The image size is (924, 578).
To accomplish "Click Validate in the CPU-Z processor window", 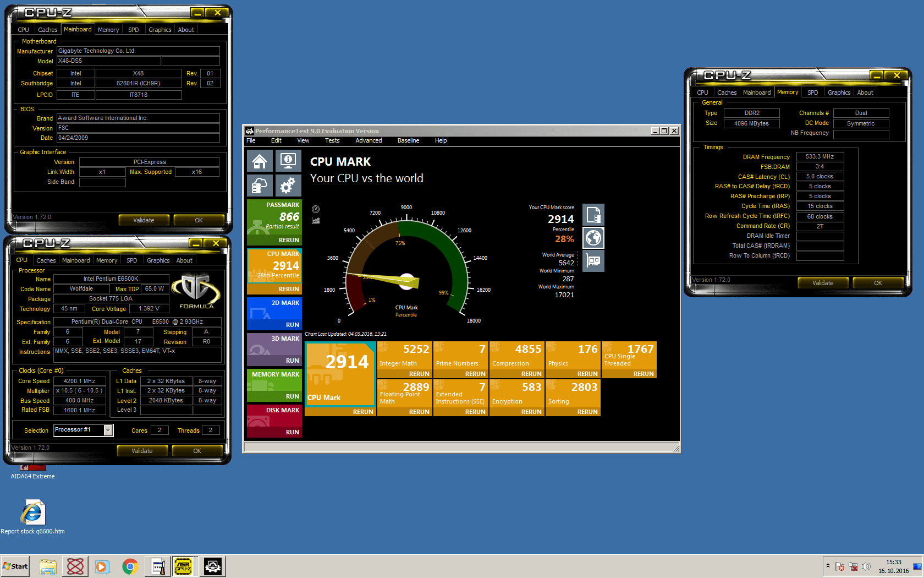I will click(x=142, y=451).
